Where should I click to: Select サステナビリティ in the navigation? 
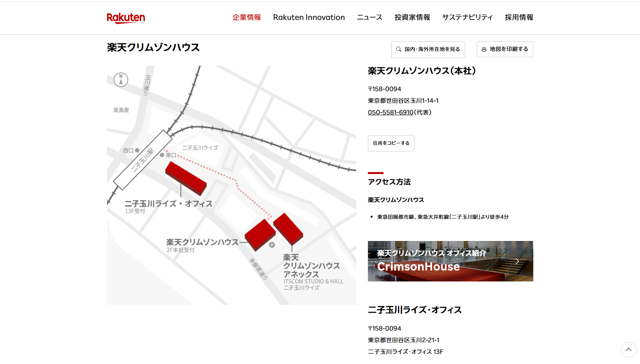(x=467, y=18)
